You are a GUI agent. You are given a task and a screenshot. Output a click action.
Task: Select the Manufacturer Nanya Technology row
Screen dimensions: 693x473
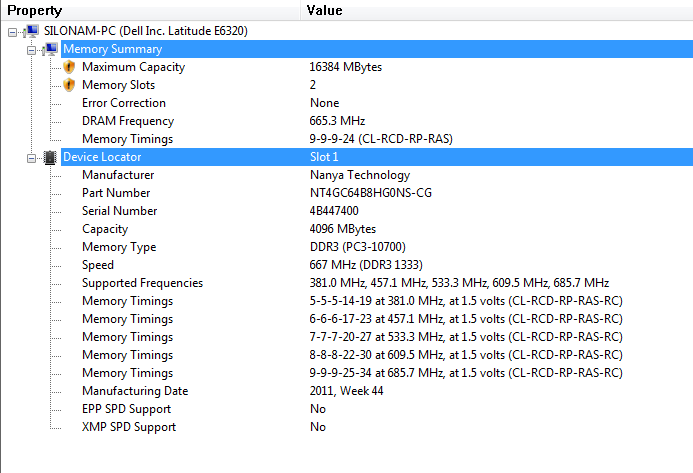click(377, 175)
